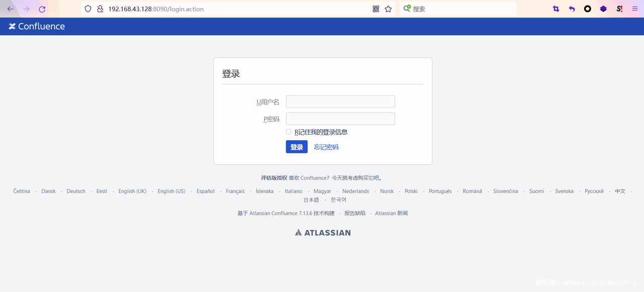Image resolution: width=644 pixels, height=292 pixels.
Task: Open the screenshot crop extension icon
Action: click(556, 9)
